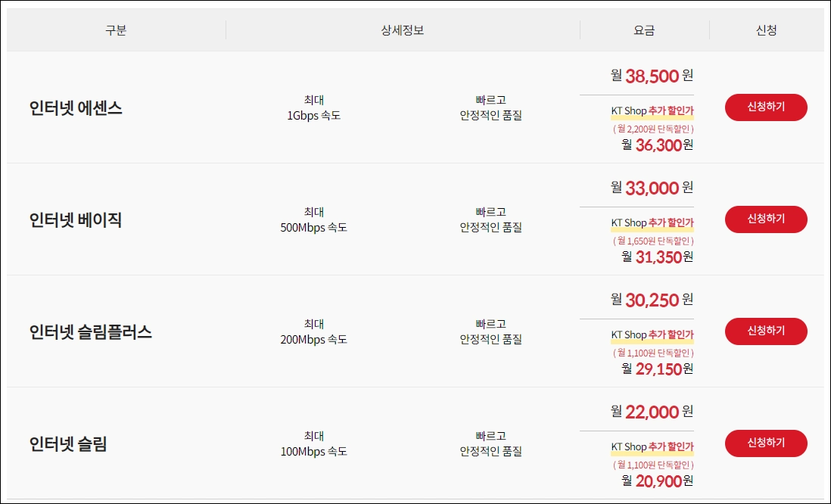831x504 pixels.
Task: Click the 구분 column header
Action: coord(116,29)
